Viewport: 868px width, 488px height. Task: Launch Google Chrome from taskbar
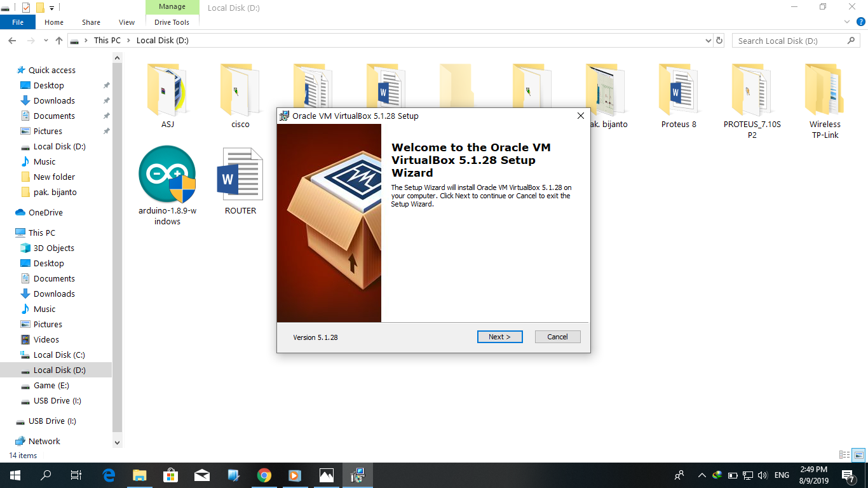[264, 475]
